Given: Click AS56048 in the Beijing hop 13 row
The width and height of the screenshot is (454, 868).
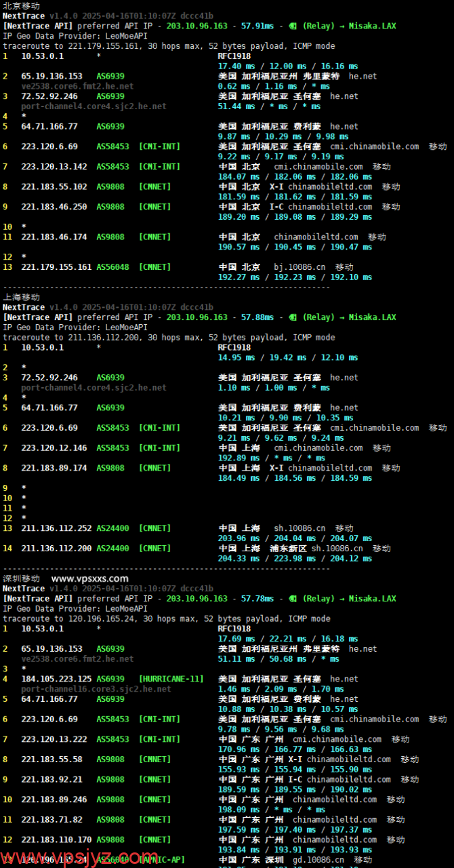Looking at the screenshot, I should click(112, 267).
